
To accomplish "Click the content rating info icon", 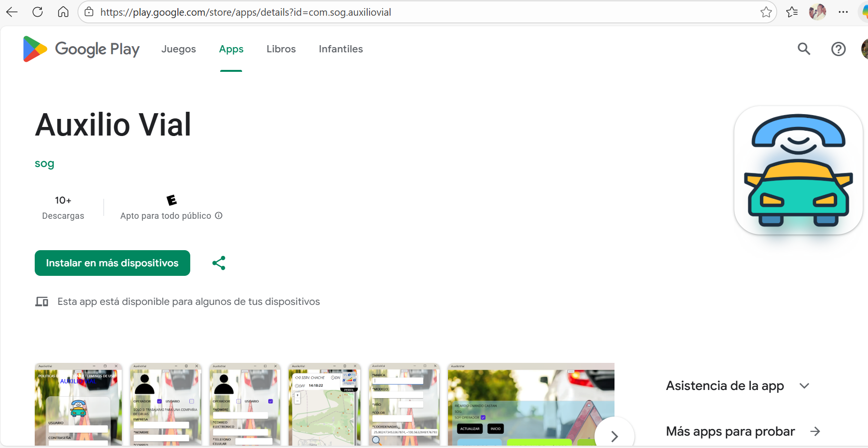I will pos(219,215).
